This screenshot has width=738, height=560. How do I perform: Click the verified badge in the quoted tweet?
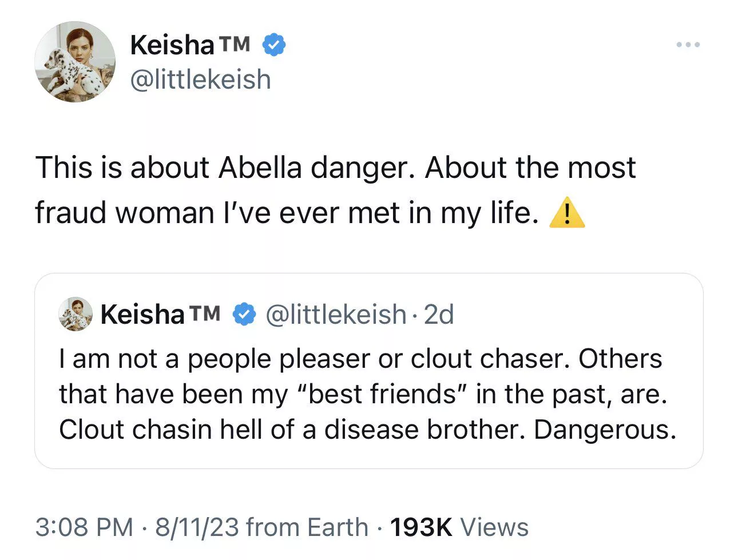tap(244, 313)
